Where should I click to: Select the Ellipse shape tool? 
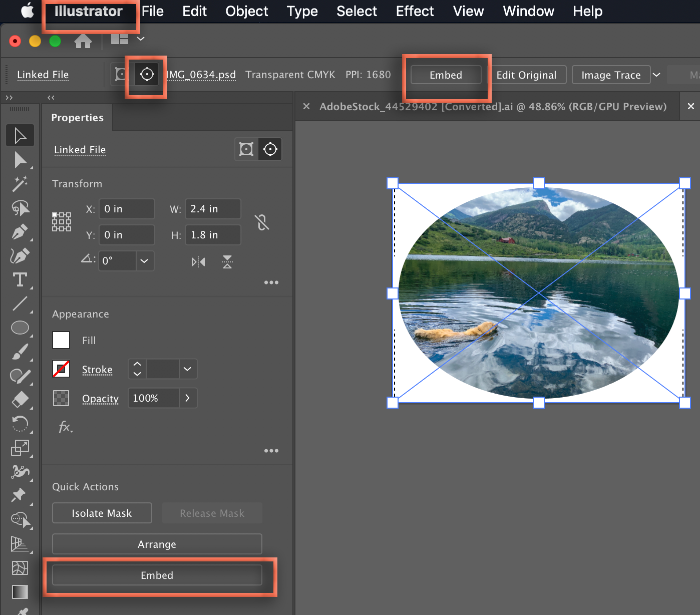coord(20,328)
